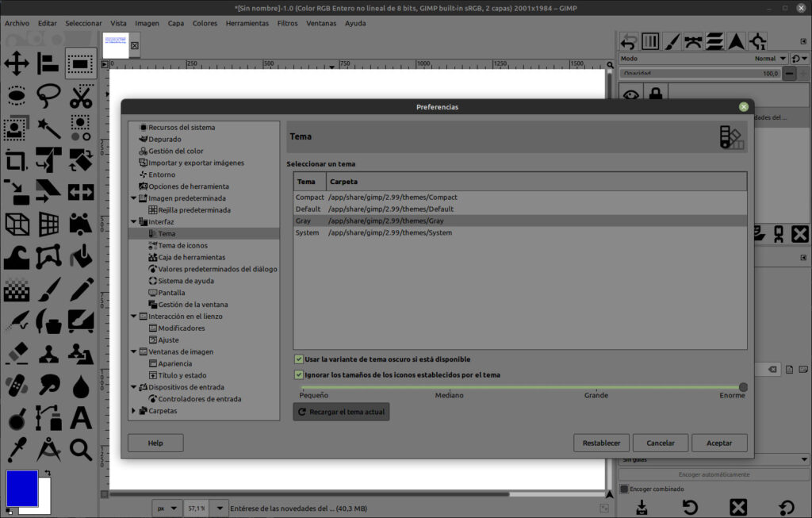The width and height of the screenshot is (812, 518).
Task: Expand the 'Carpetas' tree node
Action: tap(133, 411)
